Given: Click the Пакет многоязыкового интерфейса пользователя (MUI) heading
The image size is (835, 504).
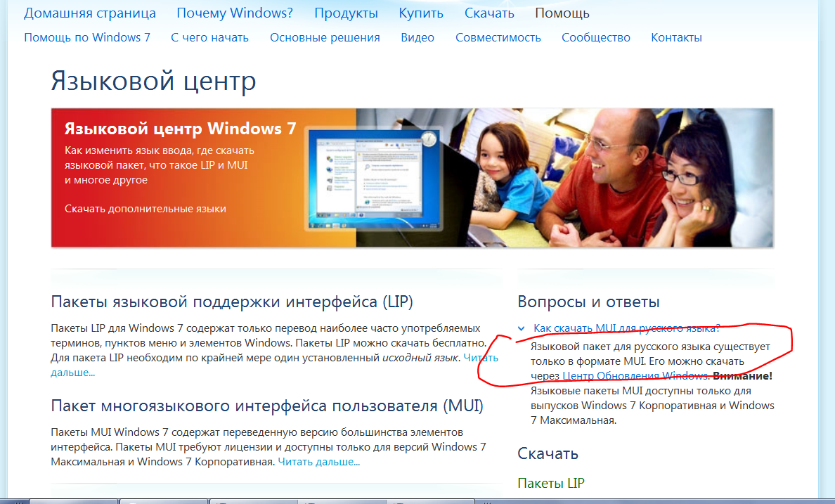Looking at the screenshot, I should tap(267, 406).
